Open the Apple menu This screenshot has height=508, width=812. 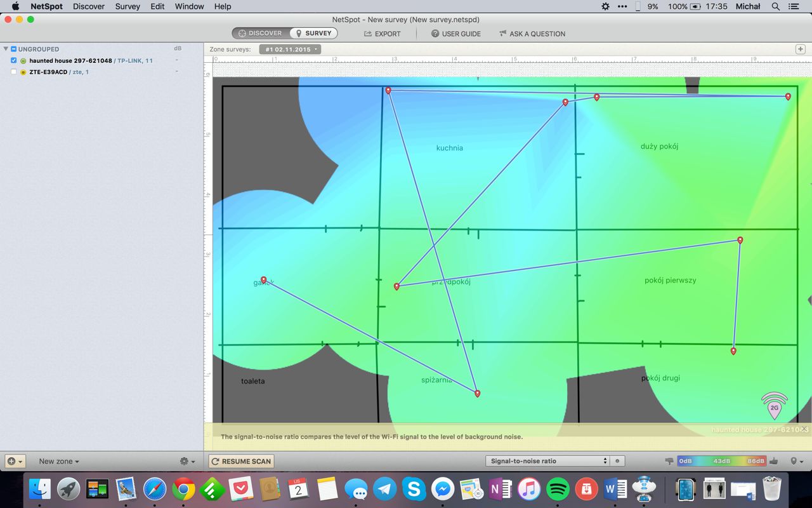[x=15, y=6]
